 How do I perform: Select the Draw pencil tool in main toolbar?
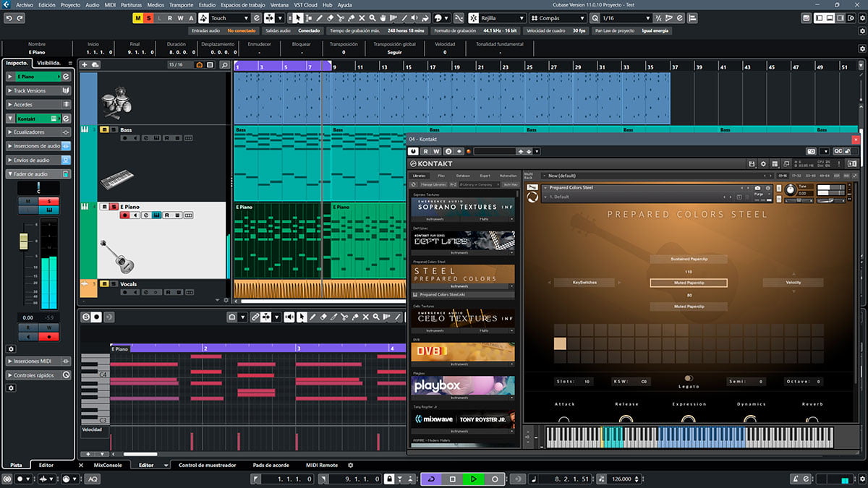pyautogui.click(x=320, y=17)
